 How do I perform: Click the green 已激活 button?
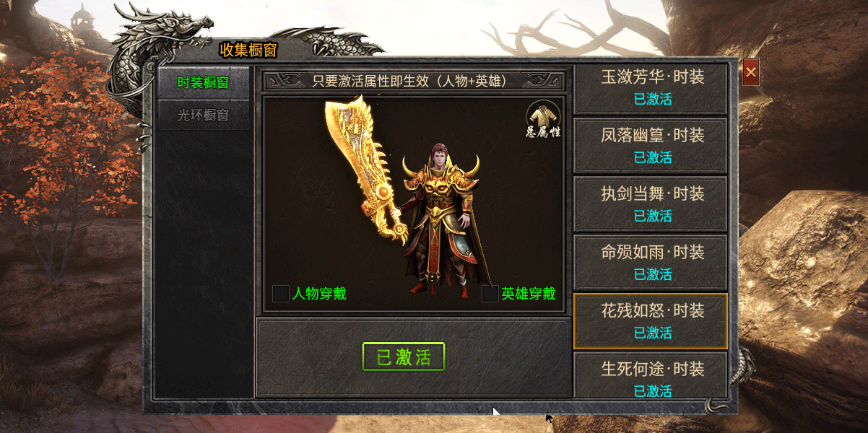click(404, 357)
